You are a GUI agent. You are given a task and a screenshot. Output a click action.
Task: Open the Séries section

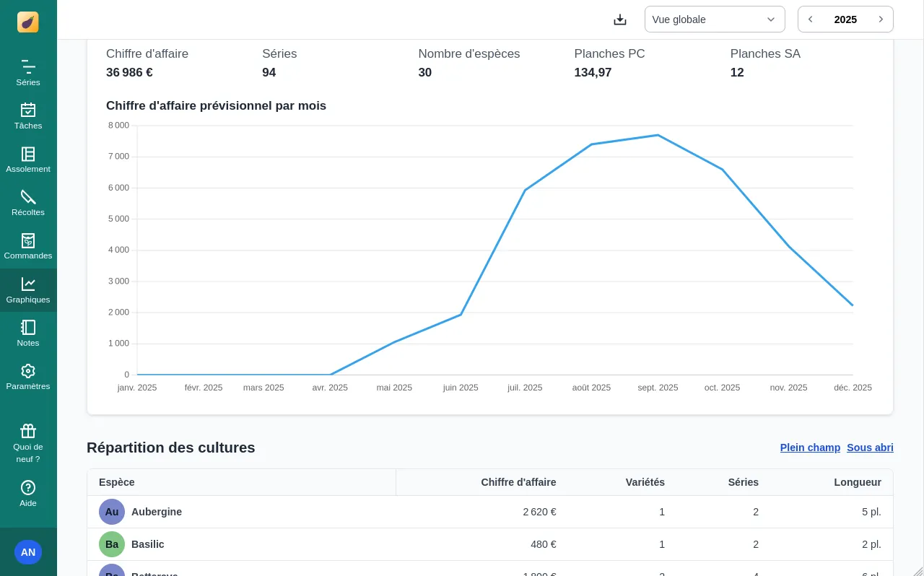28,73
